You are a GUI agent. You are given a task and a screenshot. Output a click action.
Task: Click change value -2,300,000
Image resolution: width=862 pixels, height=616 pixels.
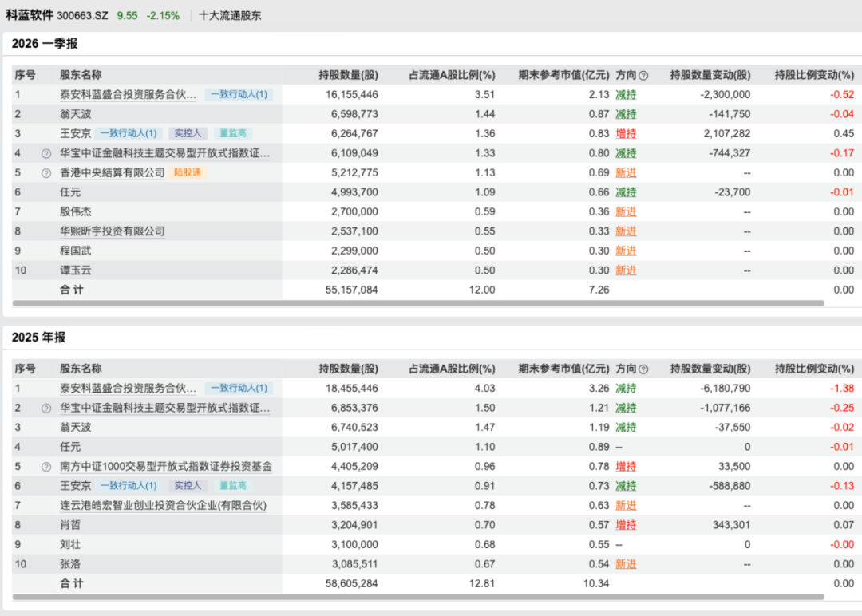pyautogui.click(x=725, y=94)
